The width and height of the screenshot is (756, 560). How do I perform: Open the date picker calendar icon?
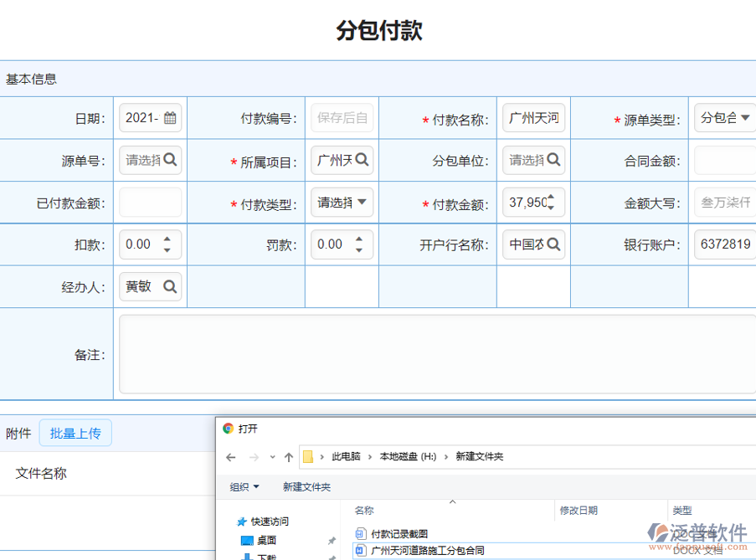[170, 117]
